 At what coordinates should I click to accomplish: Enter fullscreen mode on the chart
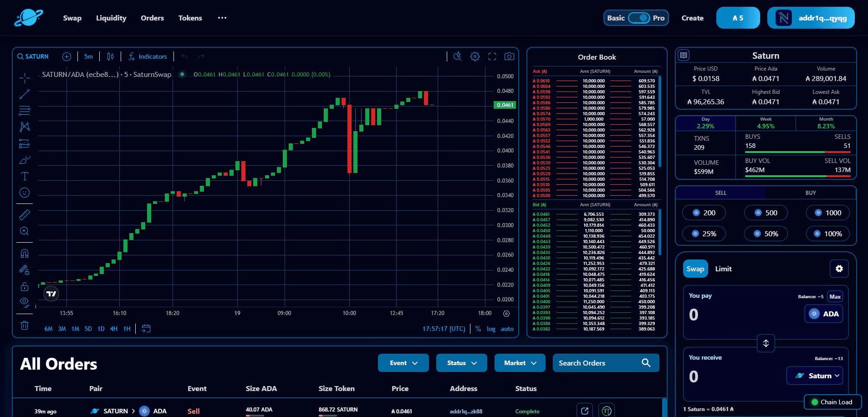pyautogui.click(x=492, y=56)
